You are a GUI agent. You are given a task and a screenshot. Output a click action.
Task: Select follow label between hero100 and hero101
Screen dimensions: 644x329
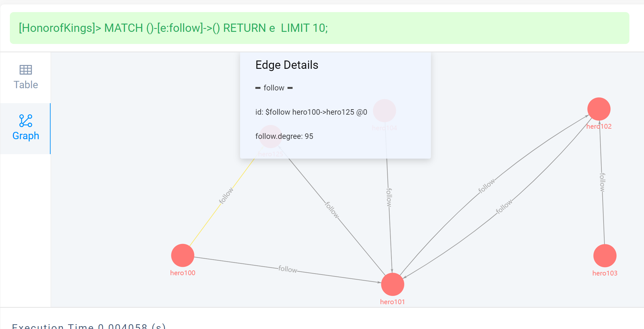[x=288, y=269]
